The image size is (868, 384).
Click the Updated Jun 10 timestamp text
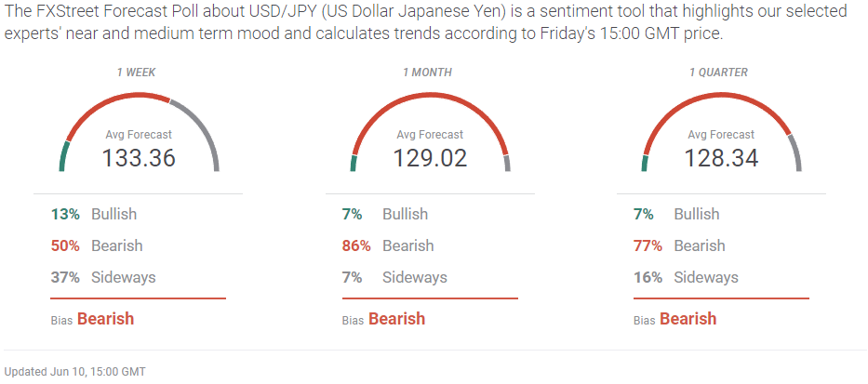tap(75, 372)
